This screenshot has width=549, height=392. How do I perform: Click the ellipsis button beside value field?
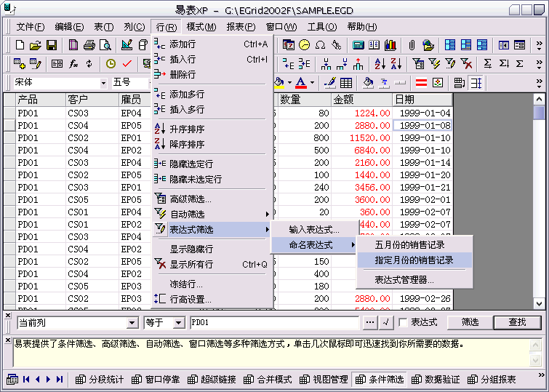369,322
